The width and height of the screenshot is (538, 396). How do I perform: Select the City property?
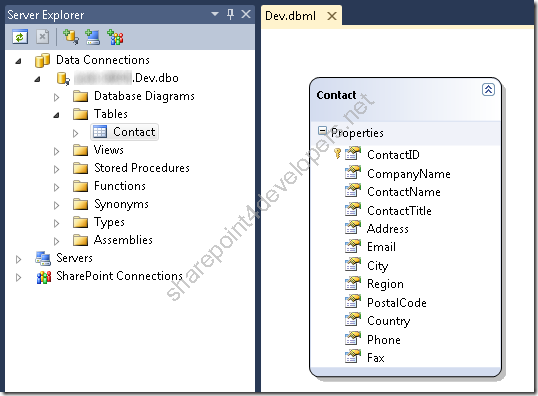pyautogui.click(x=378, y=266)
